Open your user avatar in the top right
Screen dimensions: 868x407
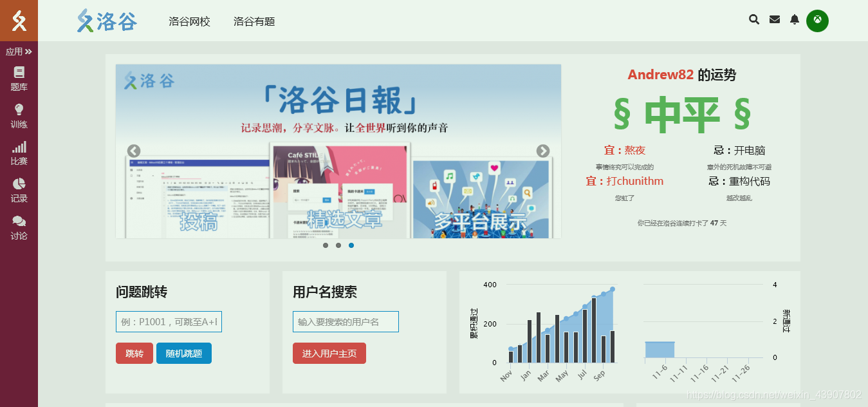click(x=819, y=21)
